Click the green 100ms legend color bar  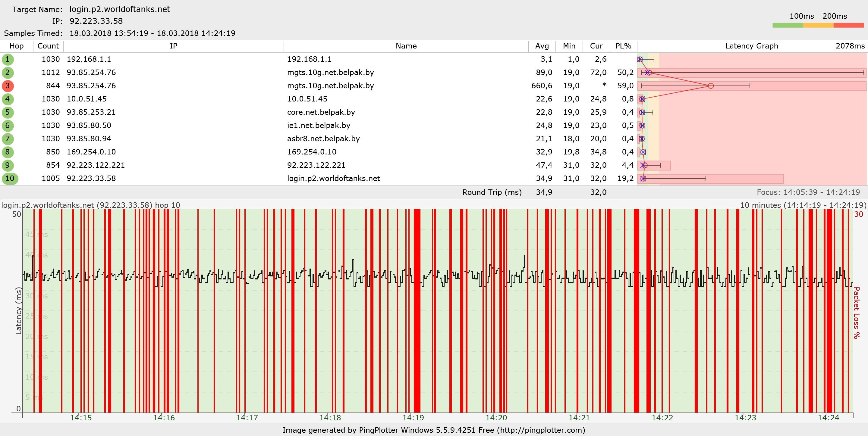pyautogui.click(x=787, y=25)
